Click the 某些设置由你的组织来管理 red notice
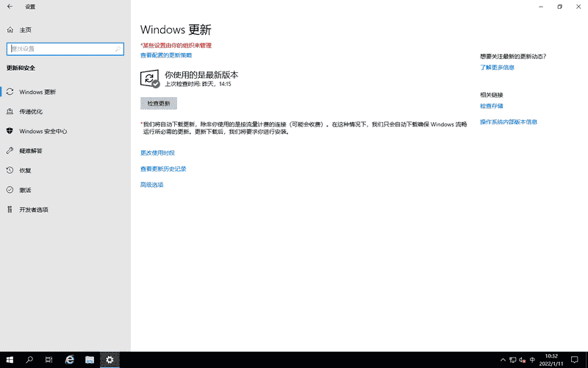The image size is (588, 368). tap(176, 46)
